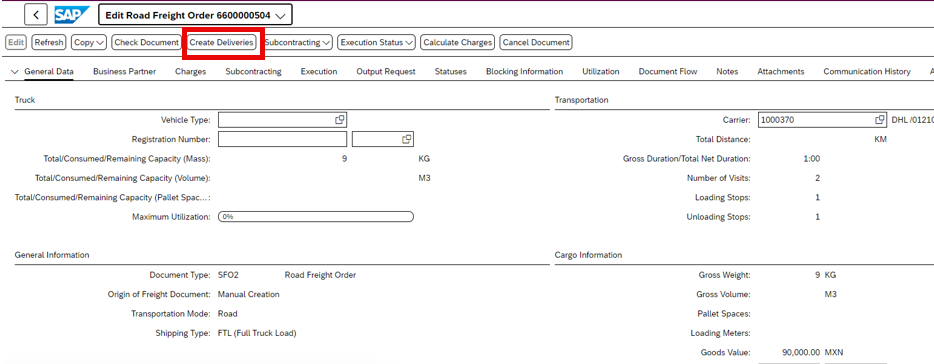
Task: Click the SAP logo
Action: point(71,15)
